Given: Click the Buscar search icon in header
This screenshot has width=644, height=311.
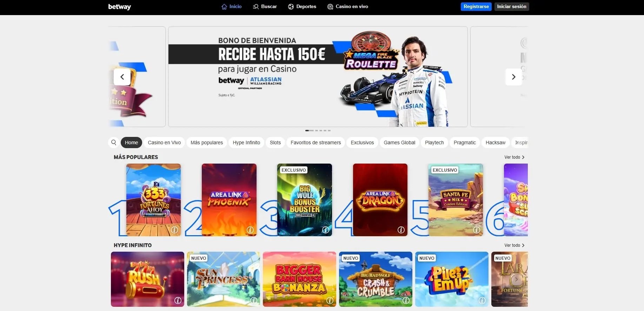Looking at the screenshot, I should (x=256, y=7).
